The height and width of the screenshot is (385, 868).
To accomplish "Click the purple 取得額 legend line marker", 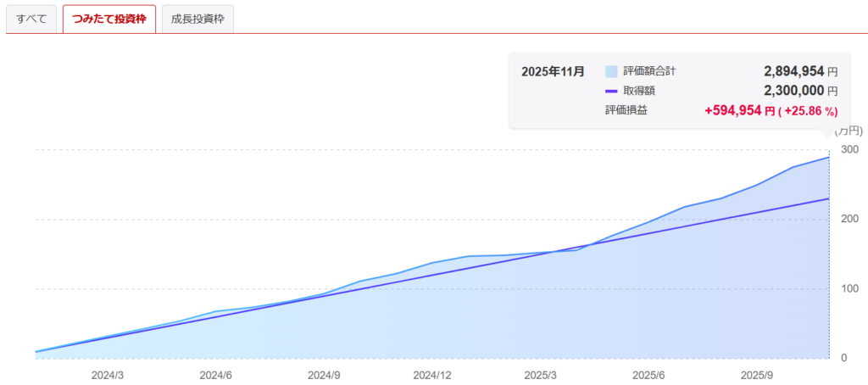I will 611,91.
